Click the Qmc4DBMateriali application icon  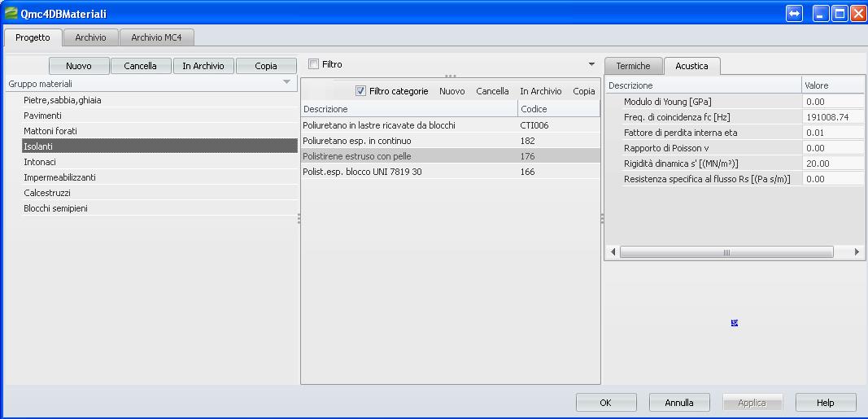click(11, 14)
